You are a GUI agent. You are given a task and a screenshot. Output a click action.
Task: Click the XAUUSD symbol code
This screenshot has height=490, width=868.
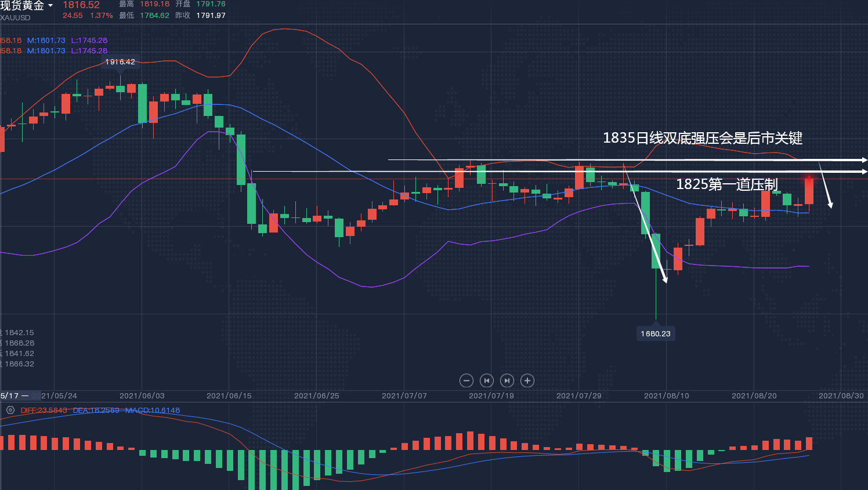pyautogui.click(x=15, y=18)
